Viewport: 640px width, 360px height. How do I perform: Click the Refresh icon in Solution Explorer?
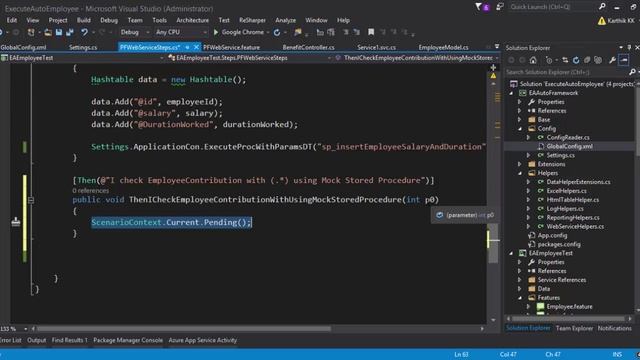click(576, 60)
